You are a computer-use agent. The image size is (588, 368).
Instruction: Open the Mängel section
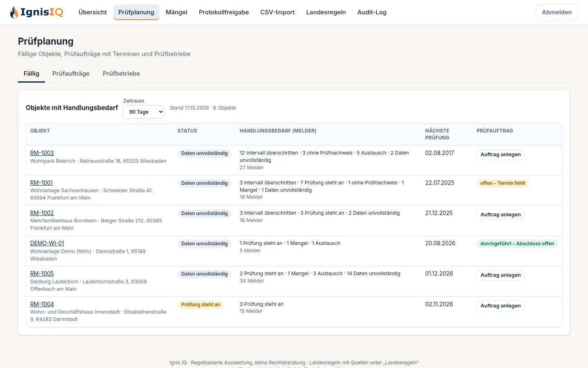176,12
